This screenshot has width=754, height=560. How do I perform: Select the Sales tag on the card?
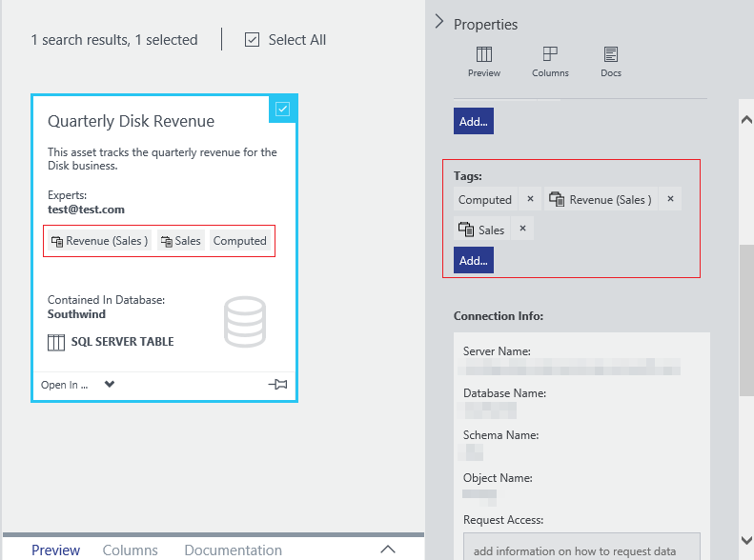[x=181, y=241]
